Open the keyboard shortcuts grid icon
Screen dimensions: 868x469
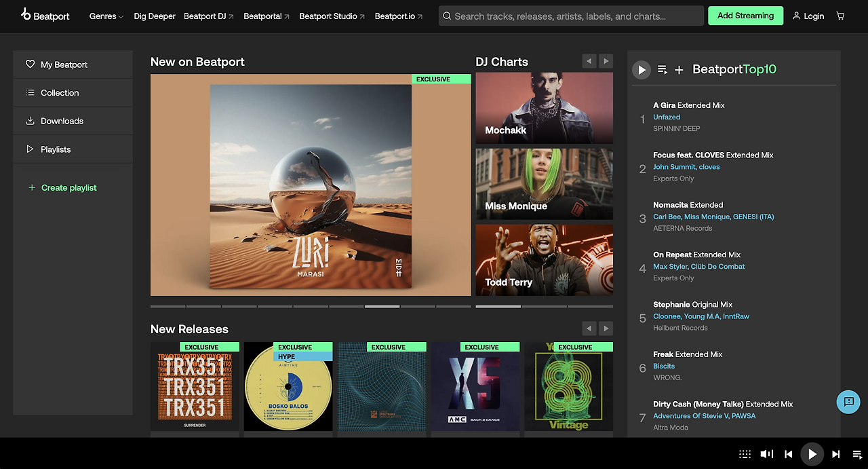[745, 454]
